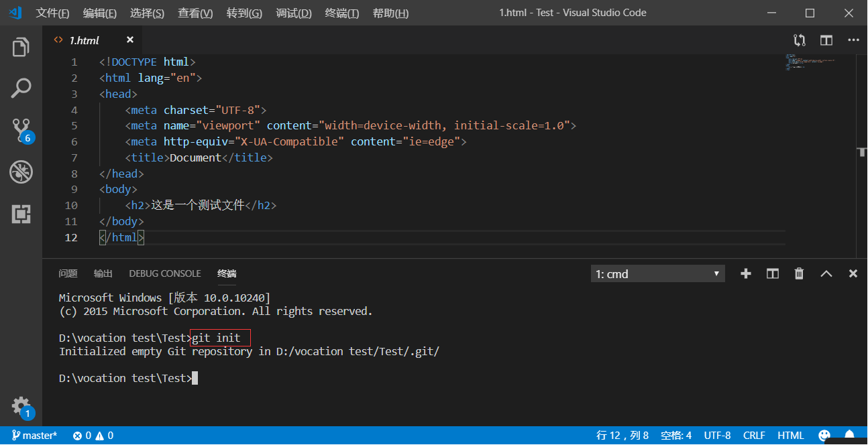
Task: Kill terminal with the trash icon
Action: click(x=799, y=273)
